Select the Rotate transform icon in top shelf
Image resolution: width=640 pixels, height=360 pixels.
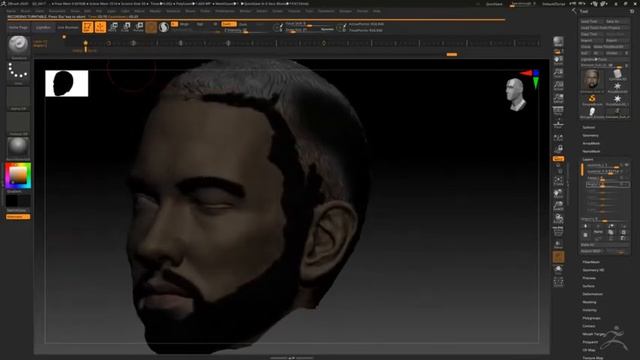pos(139,27)
